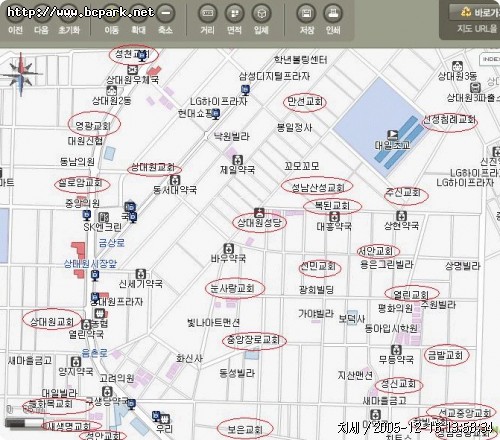Click the 바우약국 pharmacy icon

coord(229,249)
